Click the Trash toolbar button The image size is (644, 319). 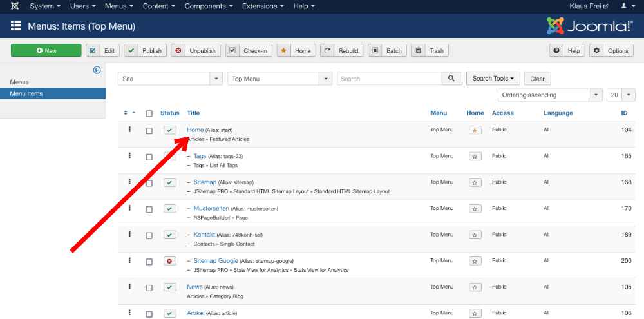[x=430, y=51]
